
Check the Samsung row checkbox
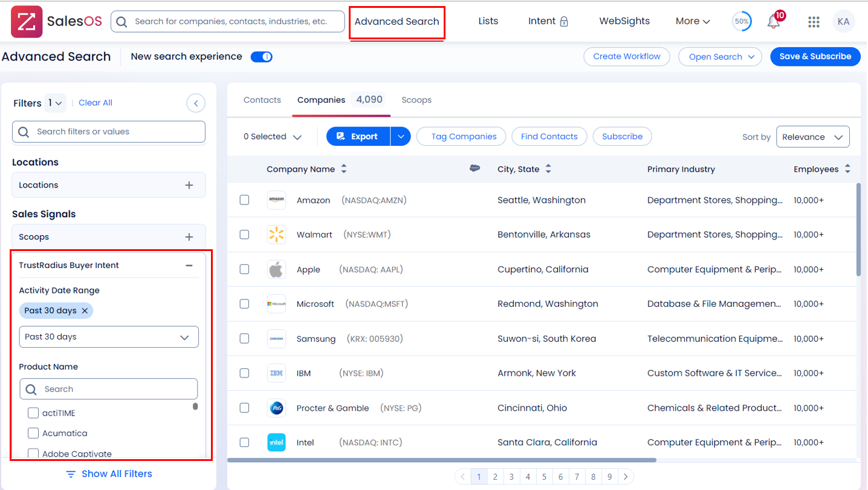(x=244, y=338)
